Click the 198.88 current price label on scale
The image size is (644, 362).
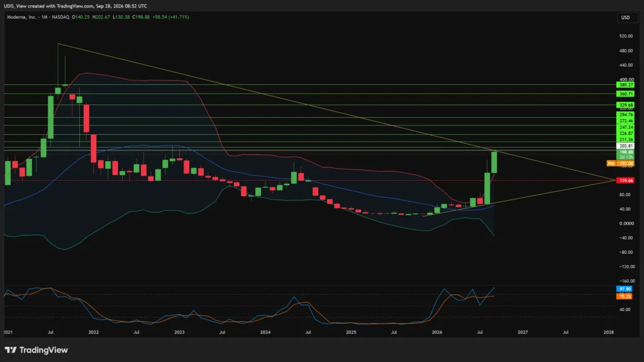[x=625, y=152]
